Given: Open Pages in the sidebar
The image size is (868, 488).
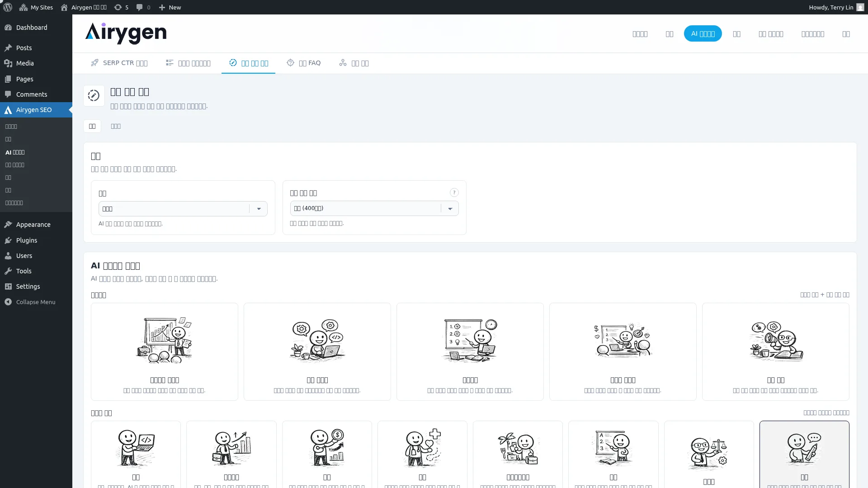Looking at the screenshot, I should (x=36, y=79).
